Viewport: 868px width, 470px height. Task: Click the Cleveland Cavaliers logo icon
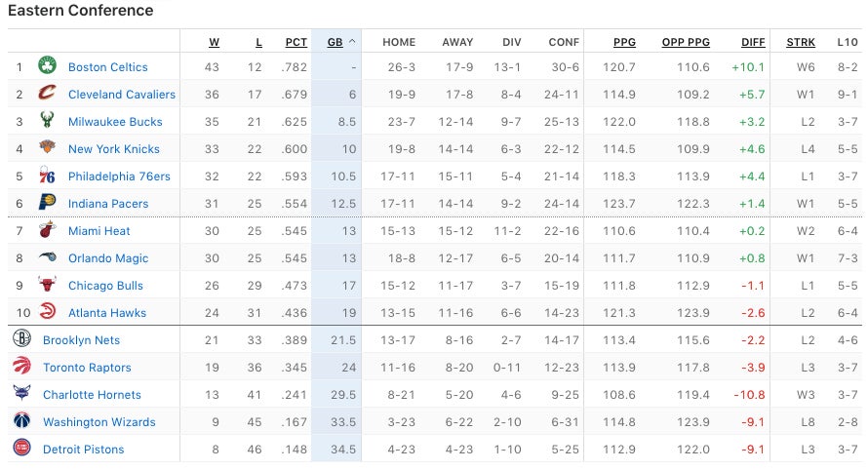47,94
